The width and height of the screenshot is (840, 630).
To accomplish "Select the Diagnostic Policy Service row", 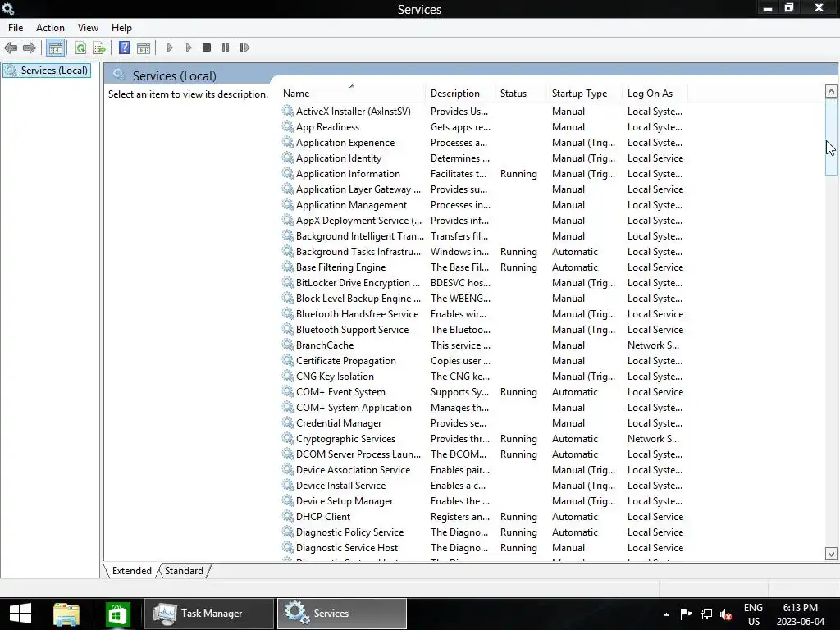I will (484, 532).
